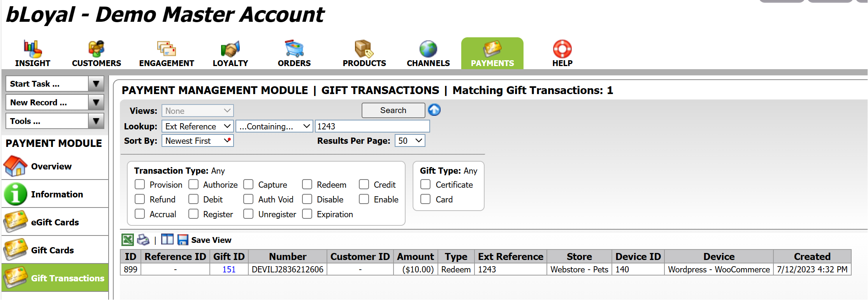Expand the Start Task dropdown
The height and width of the screenshot is (300, 868).
[96, 84]
